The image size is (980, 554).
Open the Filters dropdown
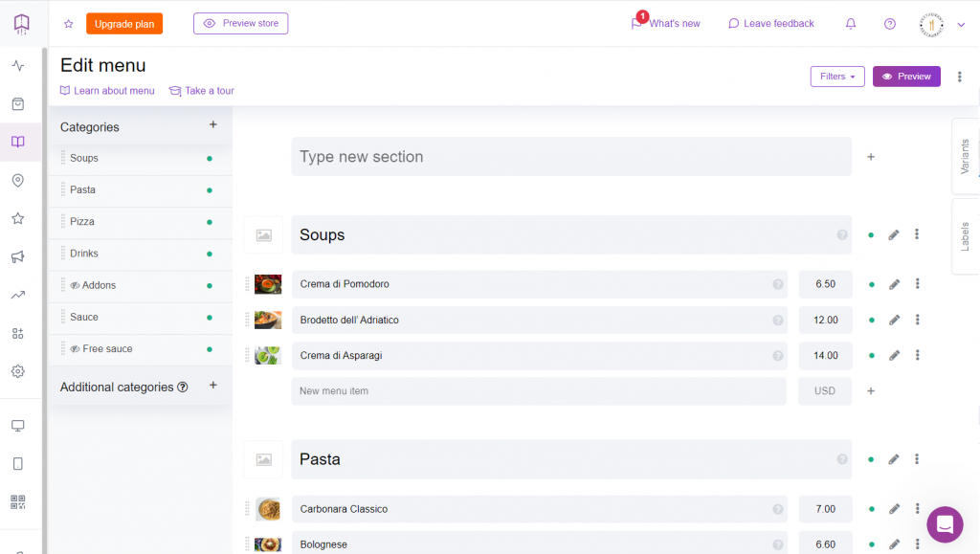pos(836,77)
